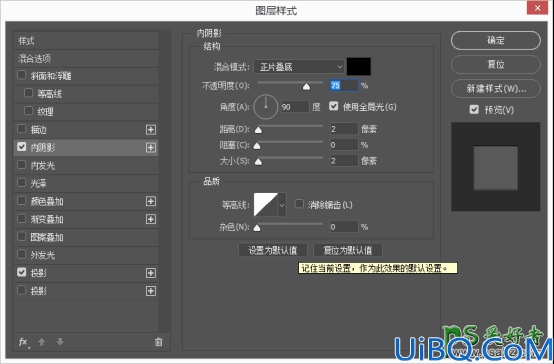This screenshot has height=364, width=554.
Task: Click 大小 slider handle
Action: pyautogui.click(x=258, y=162)
